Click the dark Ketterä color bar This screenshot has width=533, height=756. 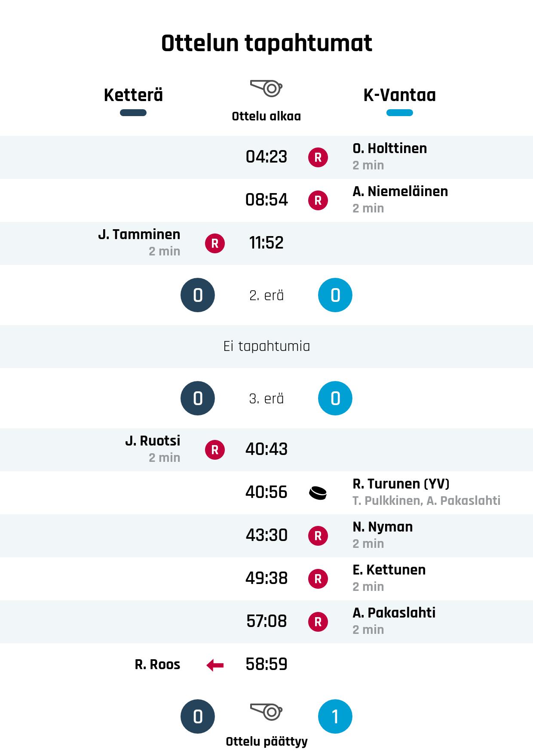133,113
